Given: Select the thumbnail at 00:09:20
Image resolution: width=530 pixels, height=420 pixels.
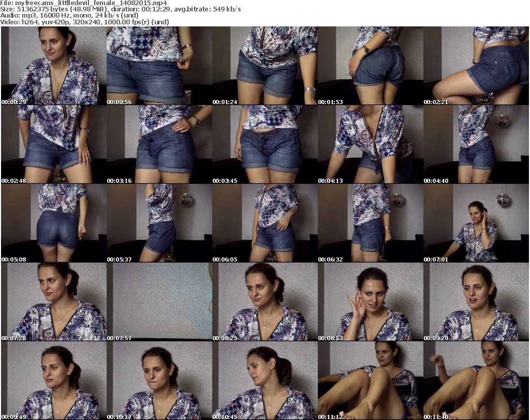Looking at the screenshot, I should tap(476, 301).
